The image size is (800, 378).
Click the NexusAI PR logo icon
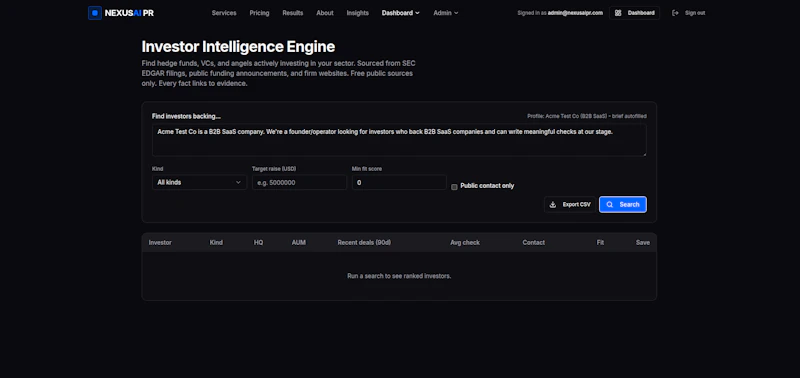pyautogui.click(x=94, y=13)
